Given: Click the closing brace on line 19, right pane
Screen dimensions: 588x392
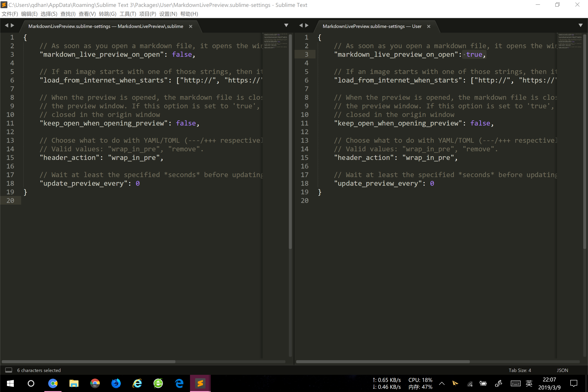Looking at the screenshot, I should (x=320, y=192).
